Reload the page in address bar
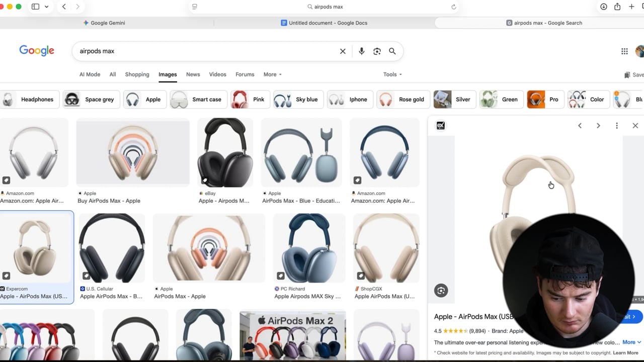The image size is (644, 362). click(454, 7)
